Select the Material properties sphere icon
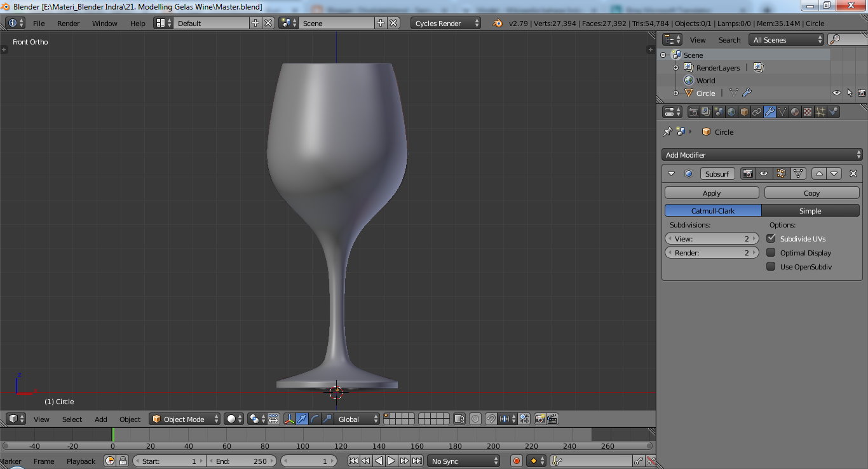The height and width of the screenshot is (469, 868). [x=794, y=111]
